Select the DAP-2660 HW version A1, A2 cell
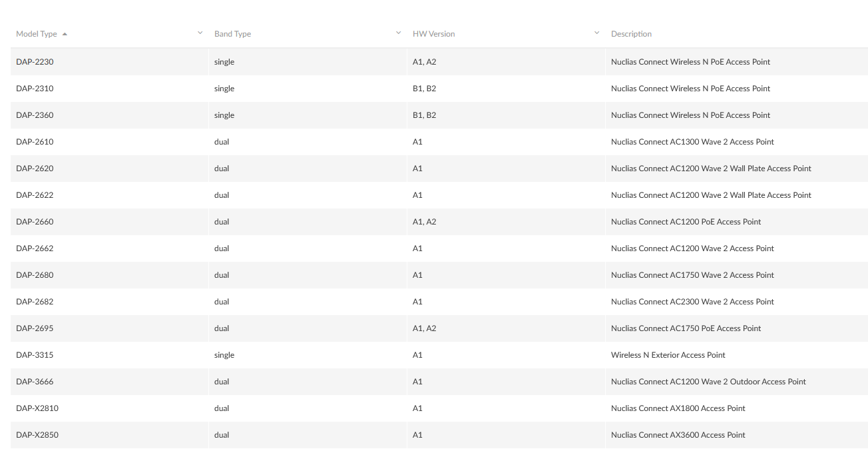This screenshot has width=868, height=473. tap(424, 222)
